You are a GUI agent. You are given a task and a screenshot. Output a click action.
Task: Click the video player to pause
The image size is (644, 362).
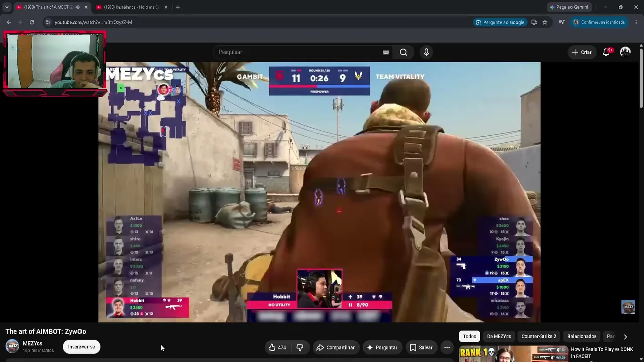tap(319, 192)
